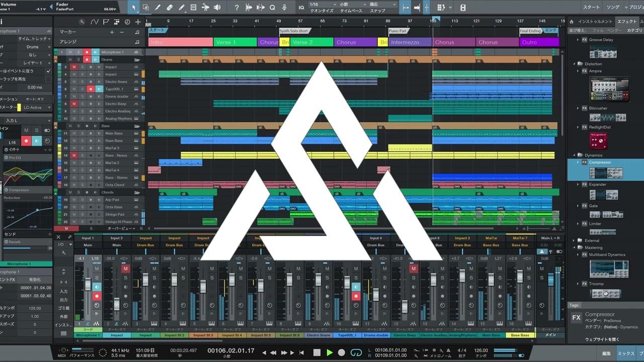The image size is (644, 362).
Task: Click the Ampire effect thumbnail
Action: [609, 89]
